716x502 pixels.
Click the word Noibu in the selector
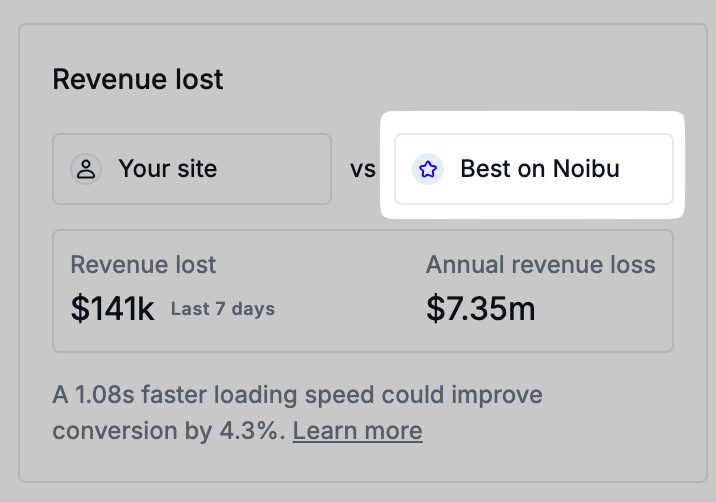585,169
